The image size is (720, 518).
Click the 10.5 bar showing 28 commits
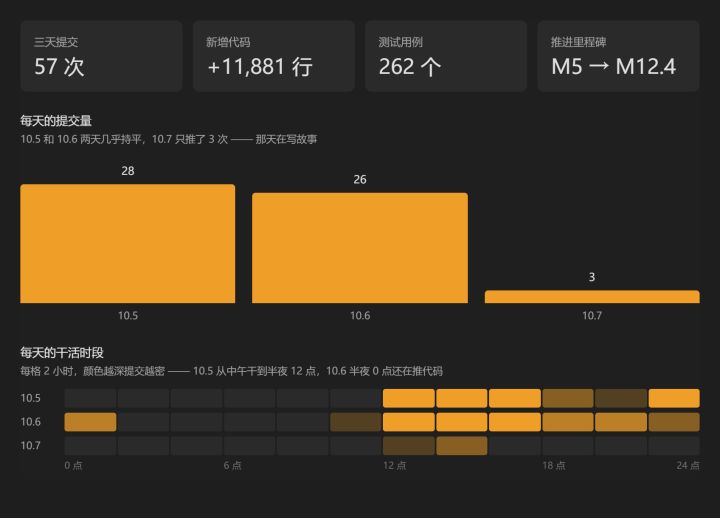coord(128,244)
